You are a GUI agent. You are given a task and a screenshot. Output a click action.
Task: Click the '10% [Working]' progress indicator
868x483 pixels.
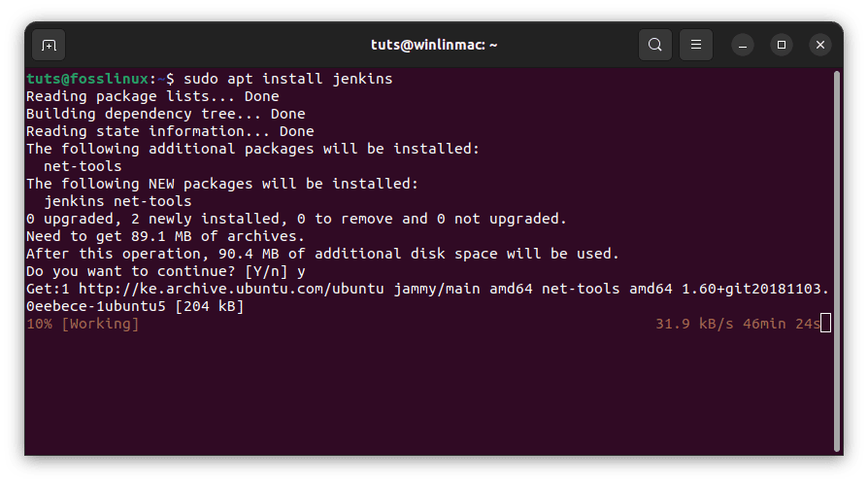click(x=83, y=324)
